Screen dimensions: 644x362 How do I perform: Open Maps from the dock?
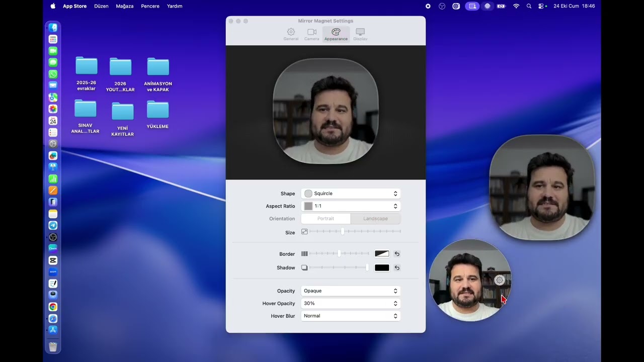click(x=53, y=98)
